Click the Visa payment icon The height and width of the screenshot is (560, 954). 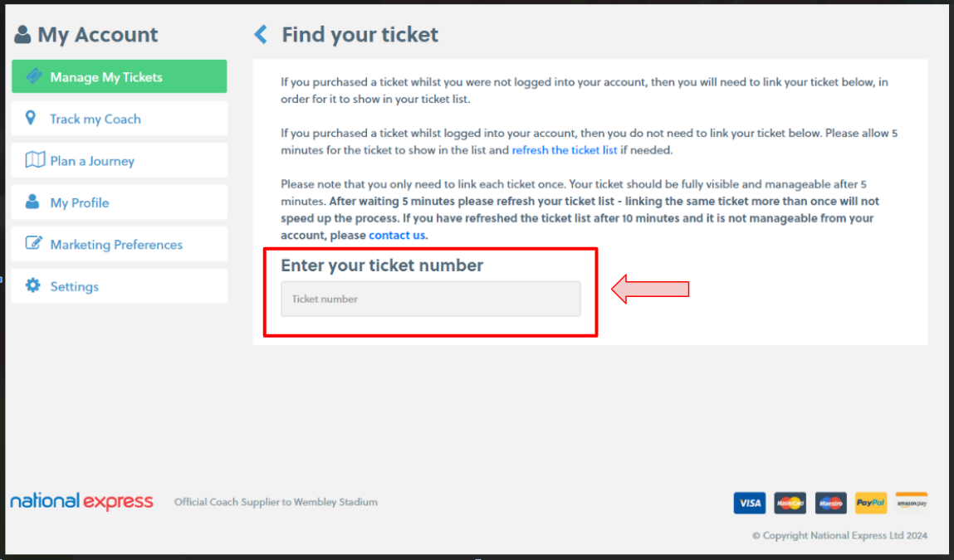pos(749,503)
